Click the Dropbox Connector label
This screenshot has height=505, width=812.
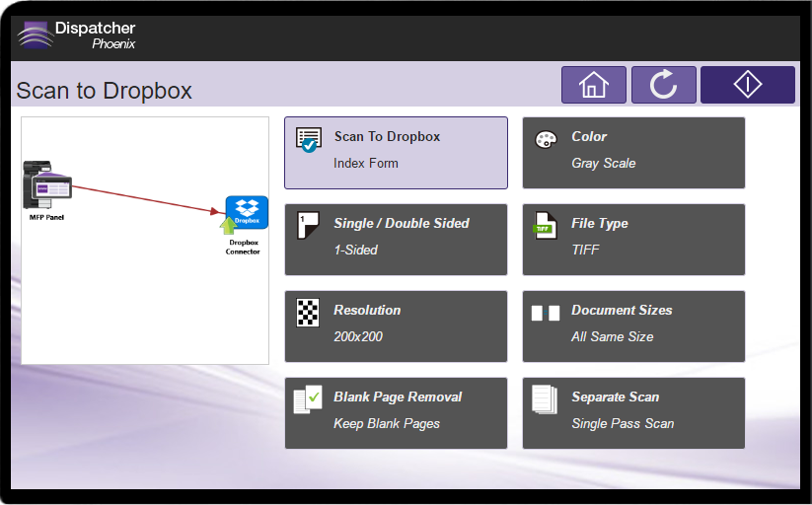[244, 247]
